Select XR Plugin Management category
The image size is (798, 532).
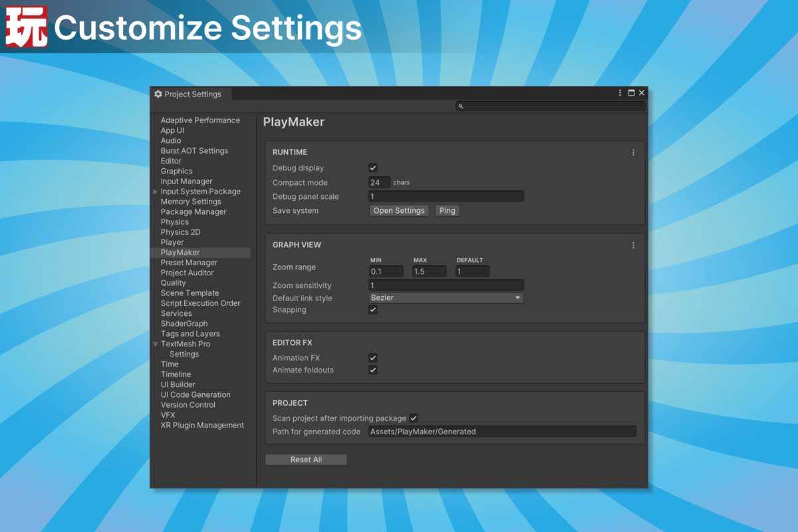202,426
